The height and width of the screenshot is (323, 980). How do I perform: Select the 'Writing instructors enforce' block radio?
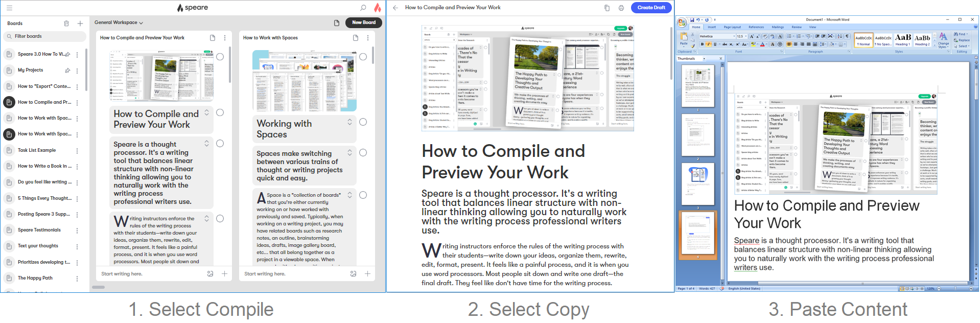pyautogui.click(x=220, y=219)
